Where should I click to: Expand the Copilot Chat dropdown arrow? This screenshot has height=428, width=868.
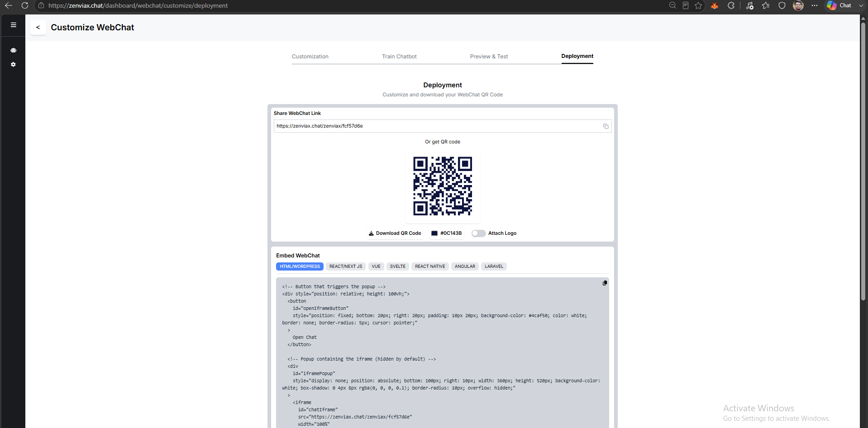pos(861,5)
